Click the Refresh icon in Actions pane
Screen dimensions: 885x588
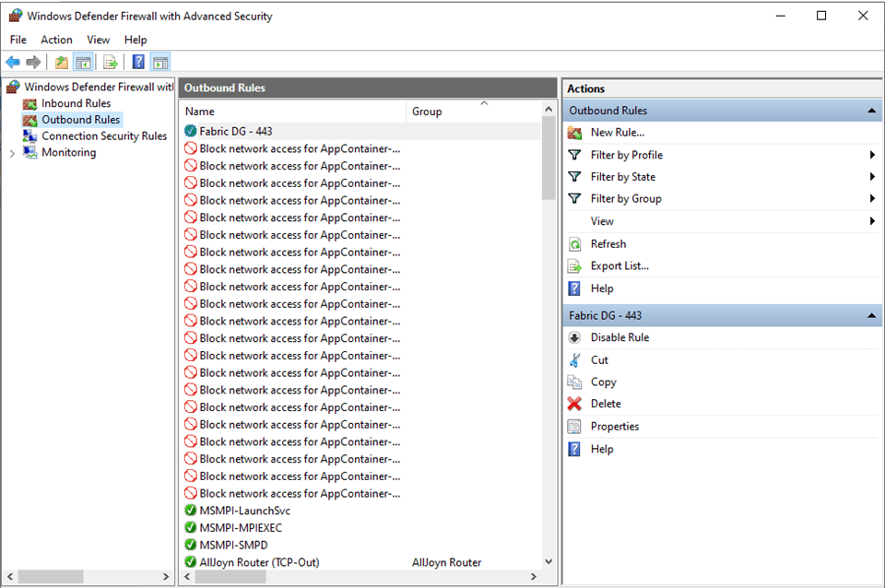574,244
